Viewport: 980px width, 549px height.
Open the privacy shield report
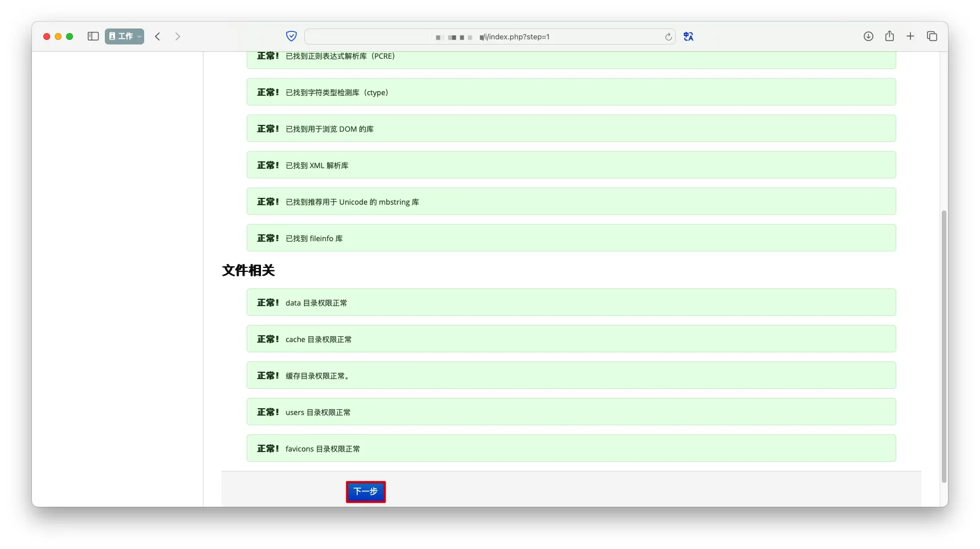coord(291,36)
